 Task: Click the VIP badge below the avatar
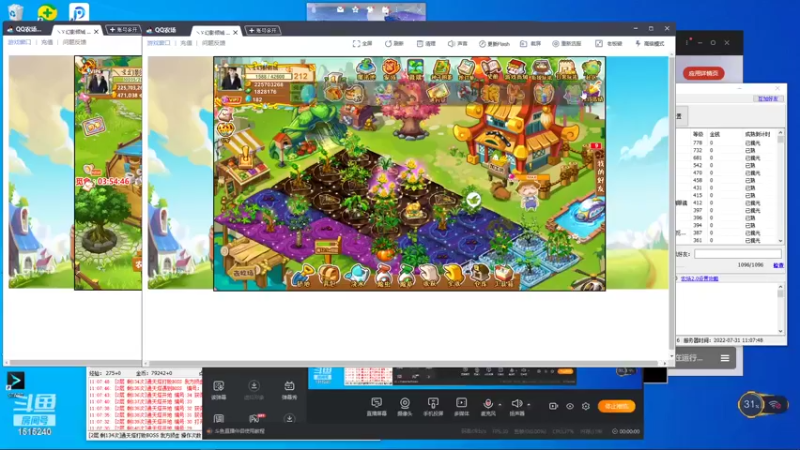231,100
